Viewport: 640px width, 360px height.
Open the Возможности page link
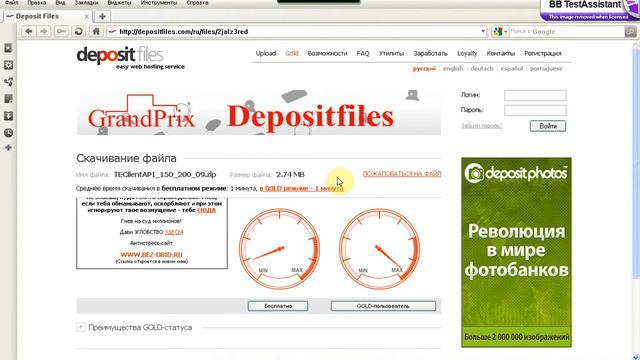pos(327,53)
